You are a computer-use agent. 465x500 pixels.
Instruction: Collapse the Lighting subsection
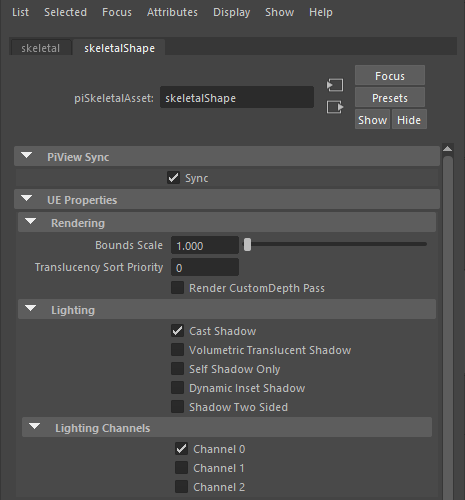[31, 309]
